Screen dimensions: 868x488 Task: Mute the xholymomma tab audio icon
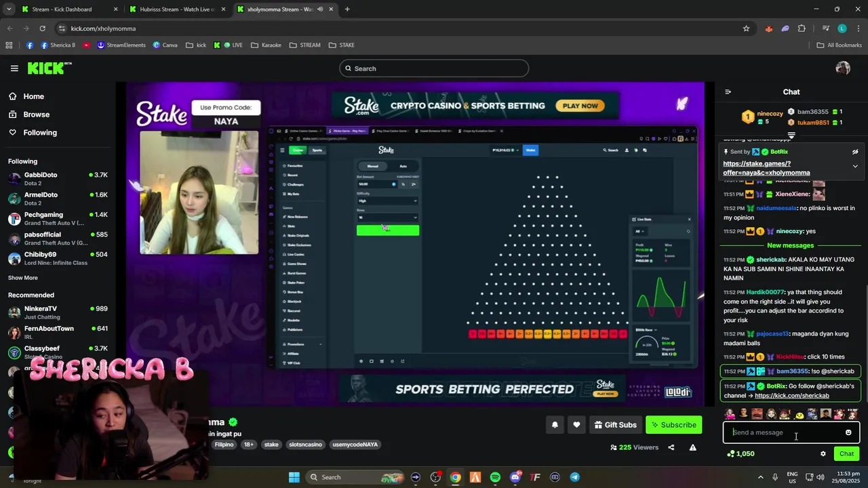(319, 9)
